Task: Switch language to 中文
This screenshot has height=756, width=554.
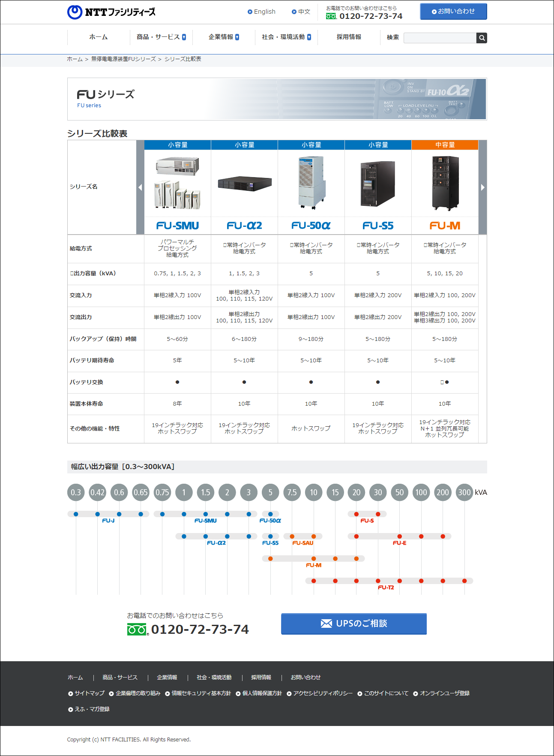Action: 301,12
